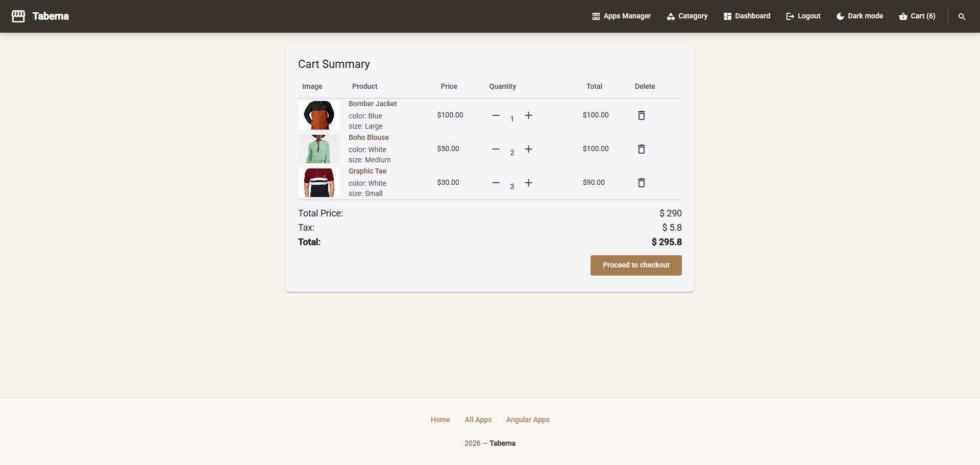Click the Cart Summary heading
Viewport: 980px width, 465px height.
point(334,64)
